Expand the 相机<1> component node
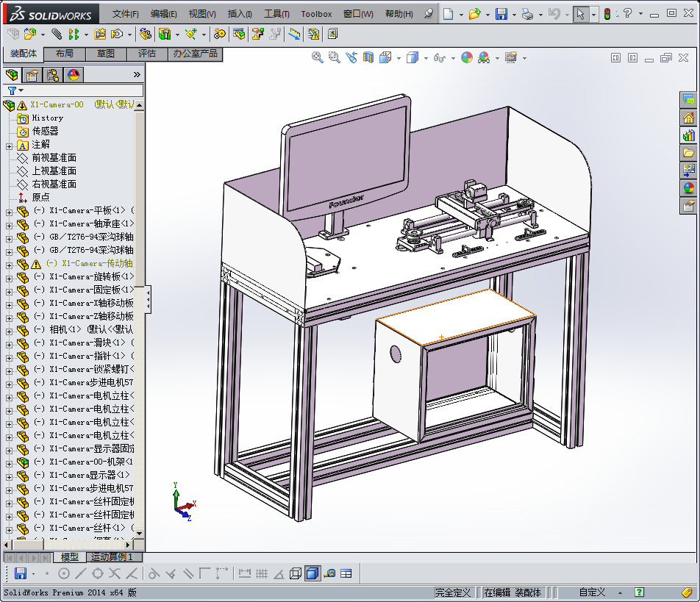 (9, 332)
